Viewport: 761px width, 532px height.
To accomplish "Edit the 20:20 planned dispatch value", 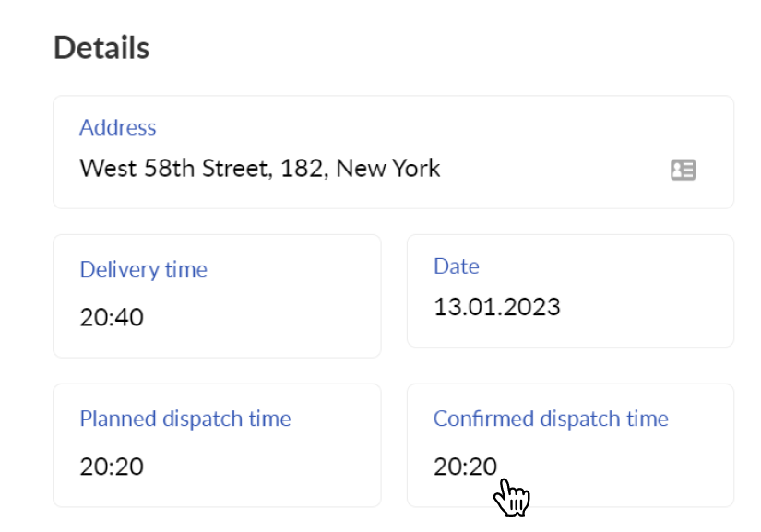I will pos(112,466).
